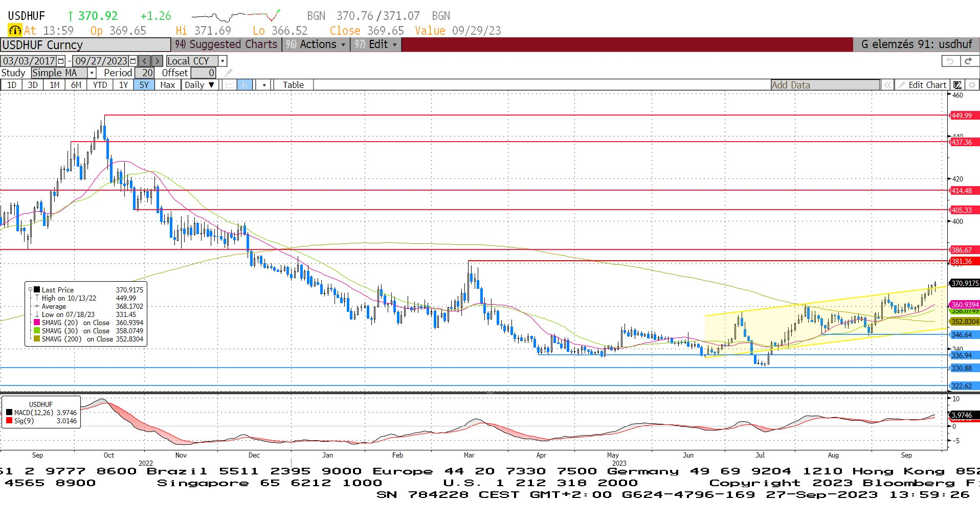Image resolution: width=980 pixels, height=523 pixels.
Task: Collapse the Last Price legend tree
Action: tap(30, 290)
